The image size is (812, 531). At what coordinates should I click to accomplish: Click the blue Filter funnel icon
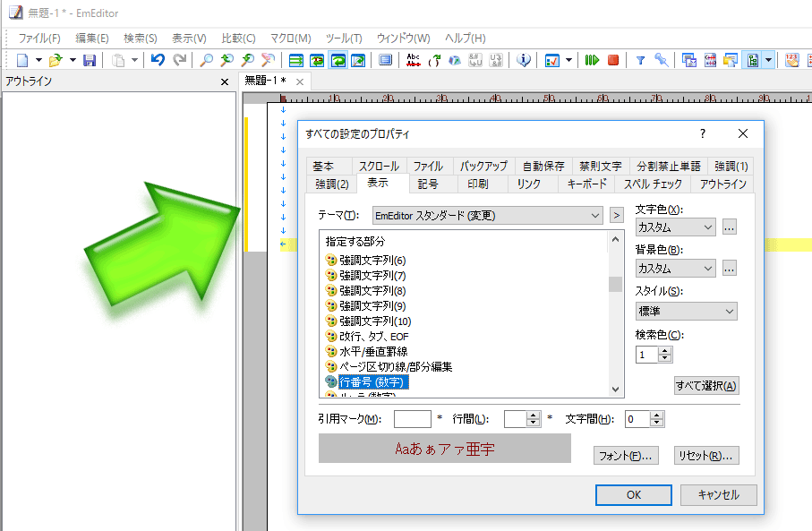[x=640, y=60]
